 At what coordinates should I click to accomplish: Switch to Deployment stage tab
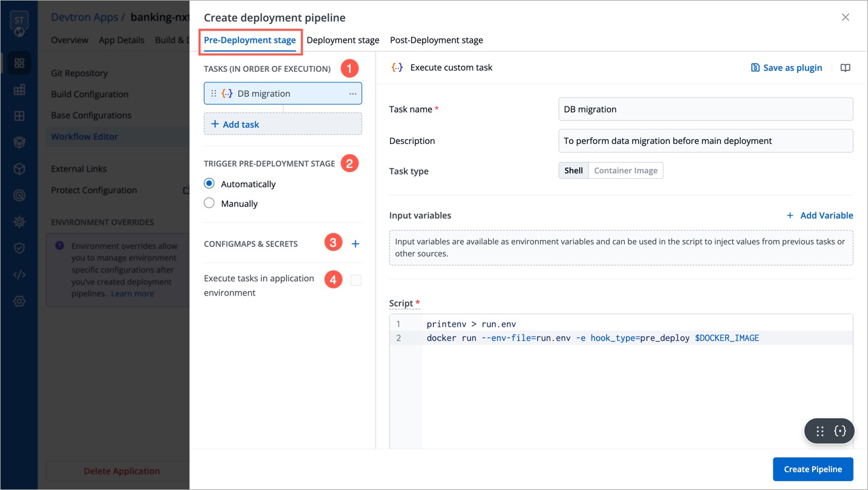coord(343,40)
